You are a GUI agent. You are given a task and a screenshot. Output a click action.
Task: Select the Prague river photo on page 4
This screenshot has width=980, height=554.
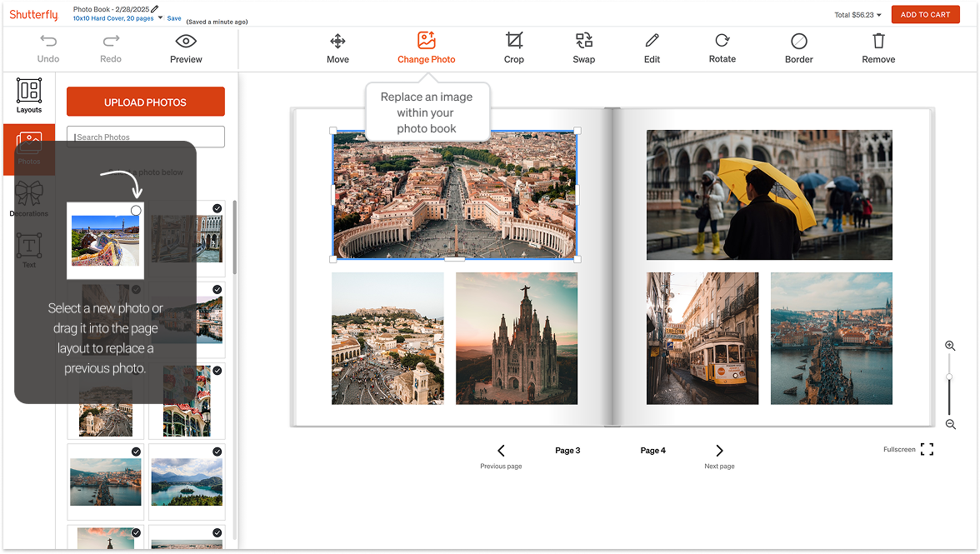pyautogui.click(x=832, y=338)
